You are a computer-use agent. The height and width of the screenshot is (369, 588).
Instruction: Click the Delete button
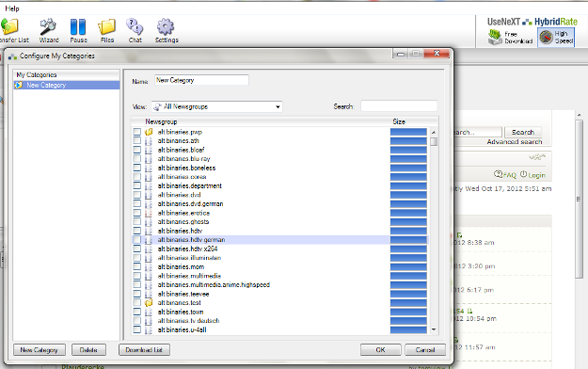pos(88,350)
